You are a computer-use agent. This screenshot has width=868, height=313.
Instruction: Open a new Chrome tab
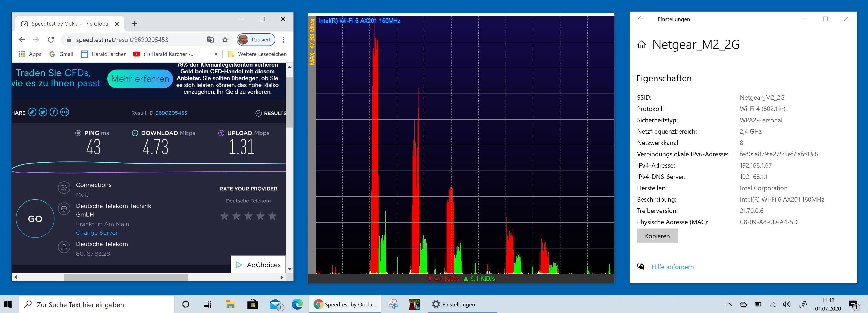(x=134, y=24)
